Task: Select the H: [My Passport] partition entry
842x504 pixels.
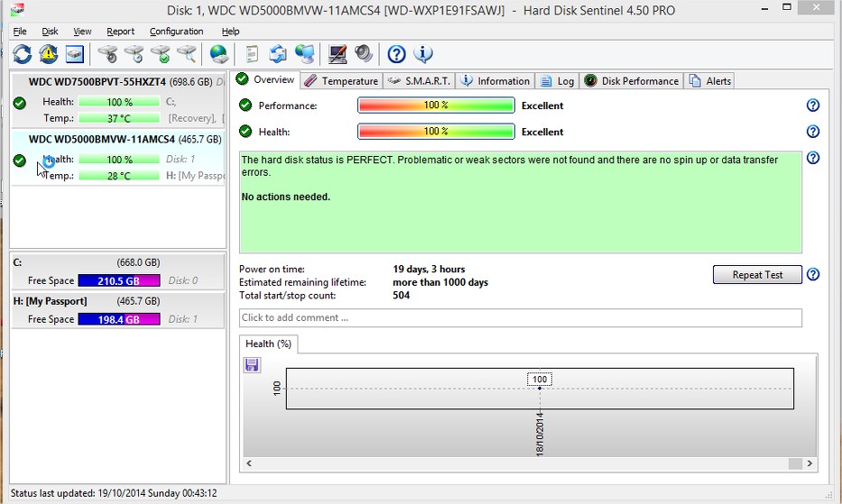Action: pos(118,310)
